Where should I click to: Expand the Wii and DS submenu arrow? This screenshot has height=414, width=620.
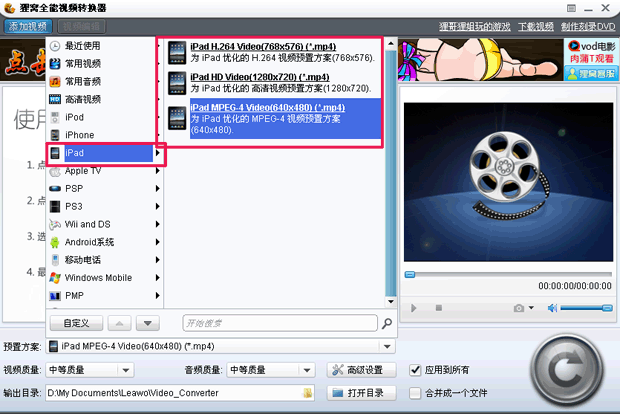(157, 224)
